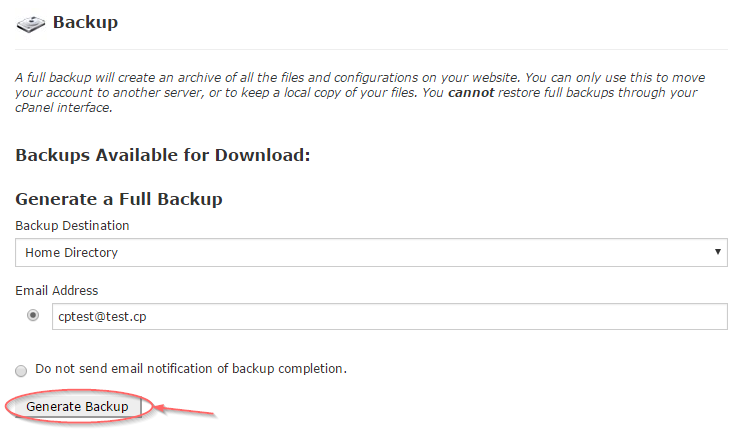Click the Email Address label
The image size is (732, 433).
click(56, 290)
